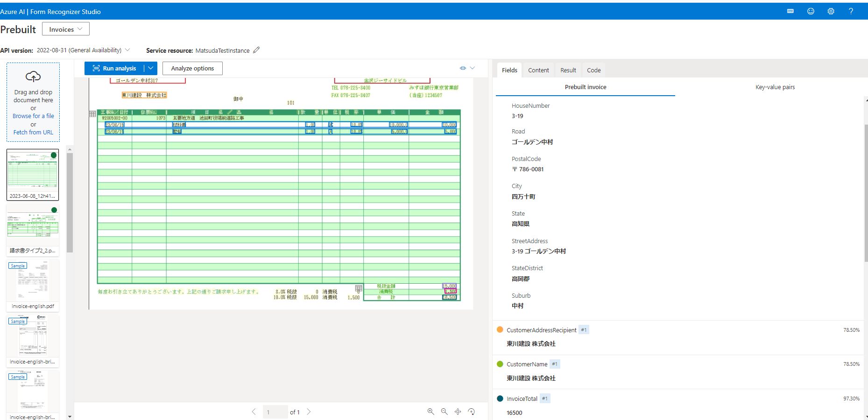Image resolution: width=868 pixels, height=420 pixels.
Task: Click highlighted total 16,500 box in document
Action: 450,297
